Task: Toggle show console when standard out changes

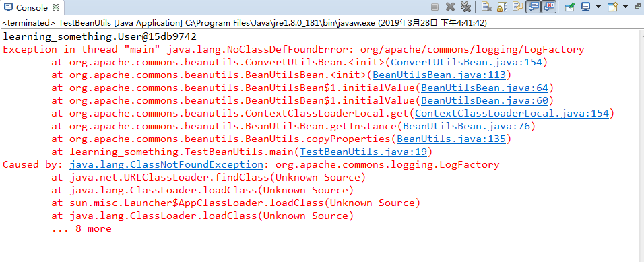Action: [533, 7]
